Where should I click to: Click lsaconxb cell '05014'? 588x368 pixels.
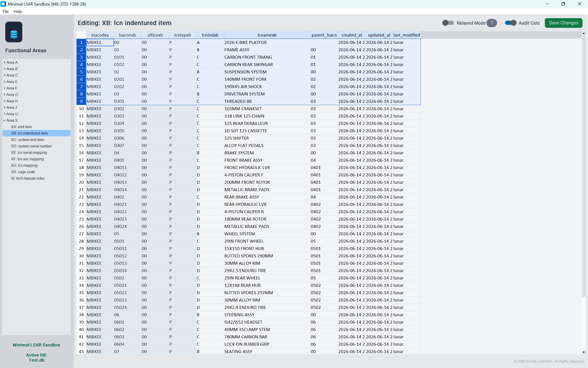[x=127, y=271]
